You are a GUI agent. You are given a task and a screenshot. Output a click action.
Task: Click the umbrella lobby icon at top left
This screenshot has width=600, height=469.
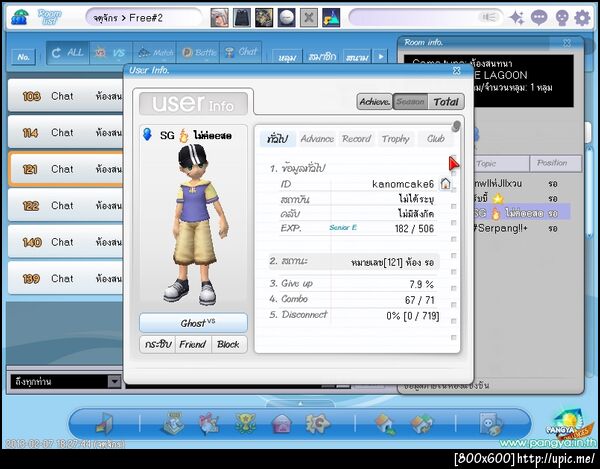pos(19,17)
